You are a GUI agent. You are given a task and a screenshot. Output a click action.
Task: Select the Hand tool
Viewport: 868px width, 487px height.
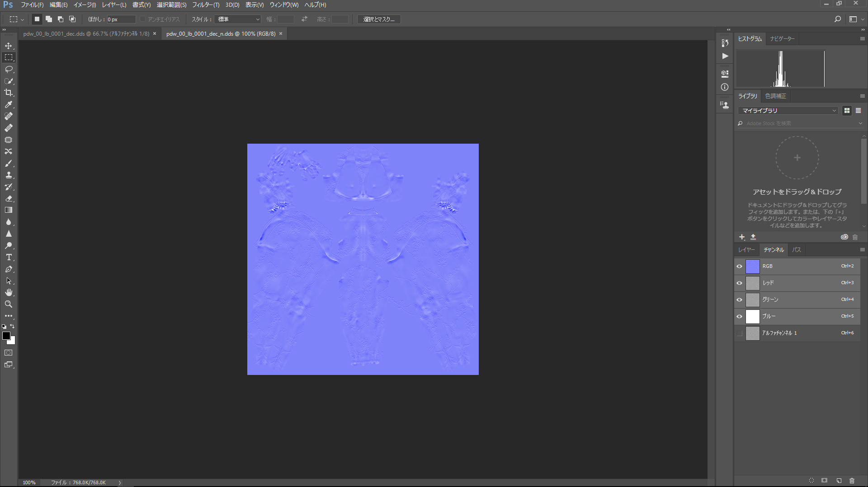[x=9, y=292]
